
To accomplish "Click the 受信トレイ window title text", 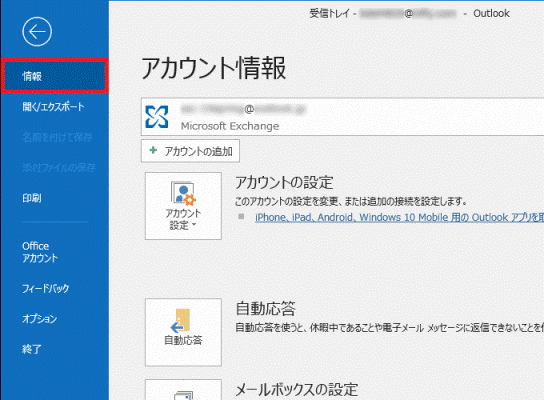I will (329, 14).
